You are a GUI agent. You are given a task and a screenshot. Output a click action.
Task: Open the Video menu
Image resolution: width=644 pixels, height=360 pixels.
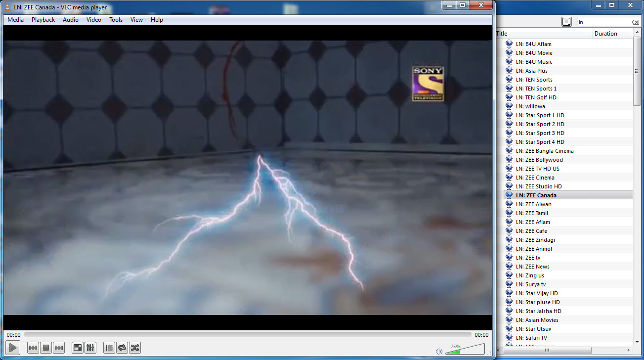pyautogui.click(x=94, y=20)
